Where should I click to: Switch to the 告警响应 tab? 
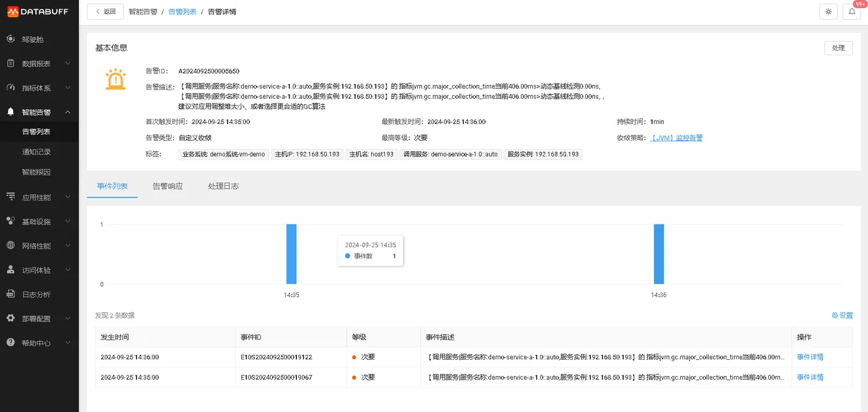tap(167, 186)
